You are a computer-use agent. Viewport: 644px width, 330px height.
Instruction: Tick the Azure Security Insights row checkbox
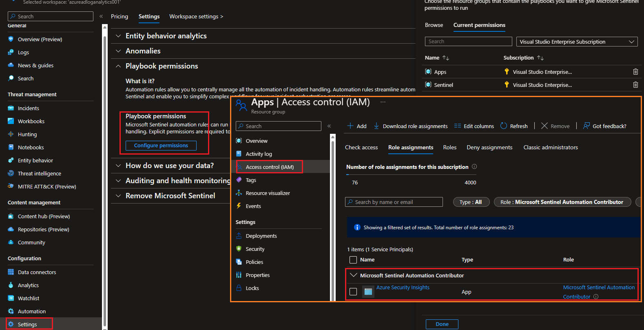click(353, 292)
